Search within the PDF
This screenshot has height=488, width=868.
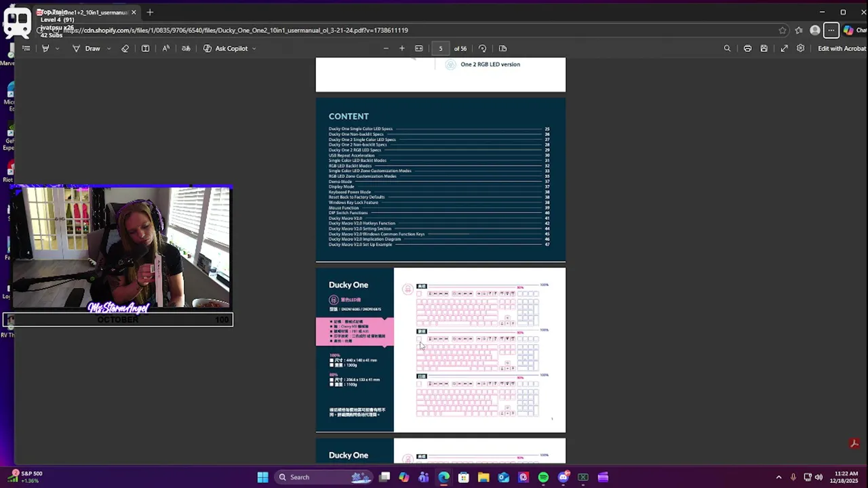pyautogui.click(x=727, y=48)
